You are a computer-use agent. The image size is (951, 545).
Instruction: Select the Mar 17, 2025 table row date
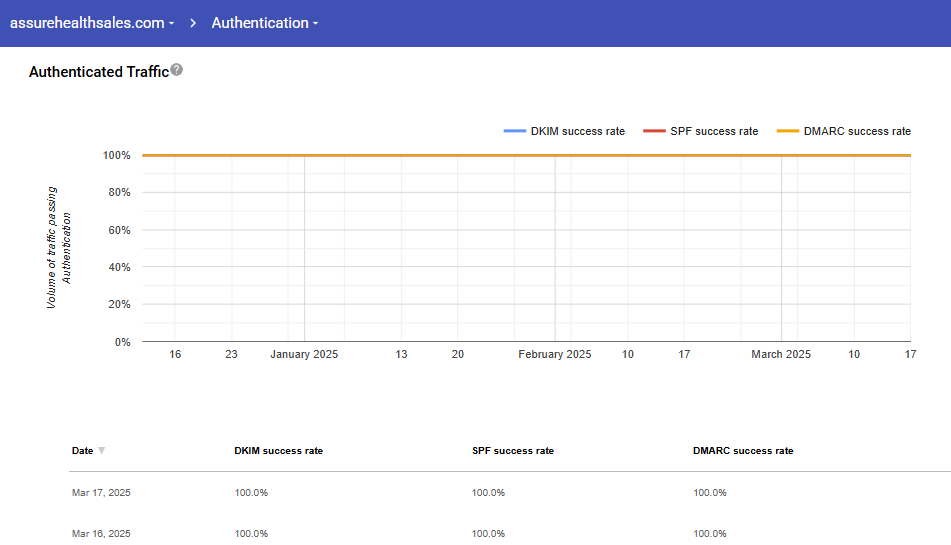coord(101,493)
